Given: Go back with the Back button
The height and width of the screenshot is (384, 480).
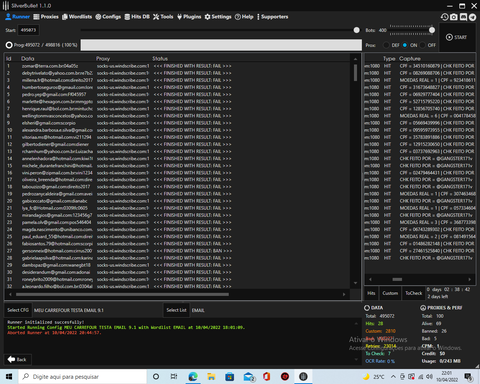Looking at the screenshot, I should (18, 359).
